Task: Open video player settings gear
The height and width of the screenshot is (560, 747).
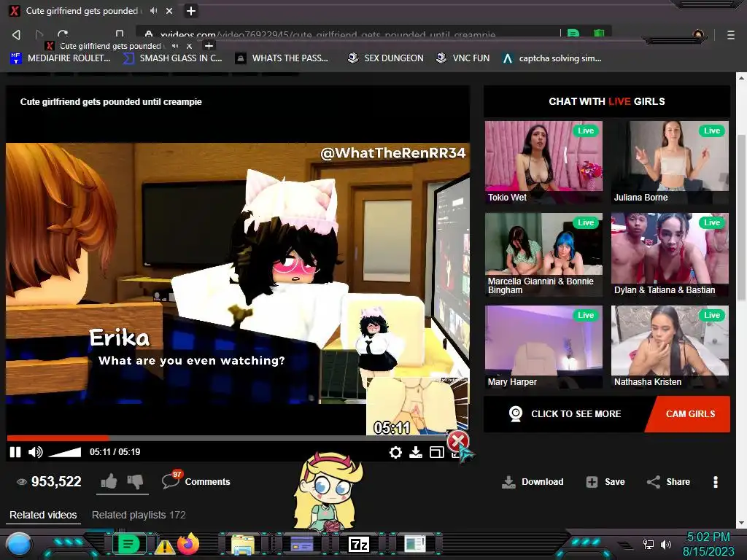Action: [x=395, y=452]
